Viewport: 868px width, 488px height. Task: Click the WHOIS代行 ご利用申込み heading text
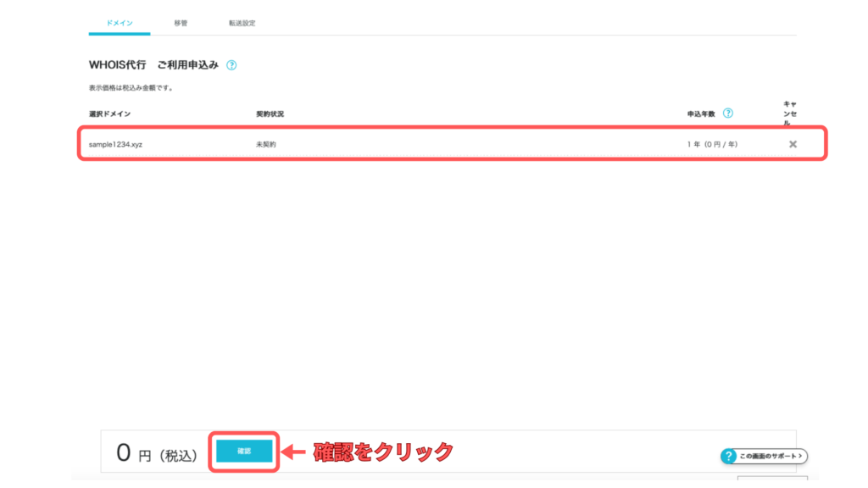(x=153, y=65)
